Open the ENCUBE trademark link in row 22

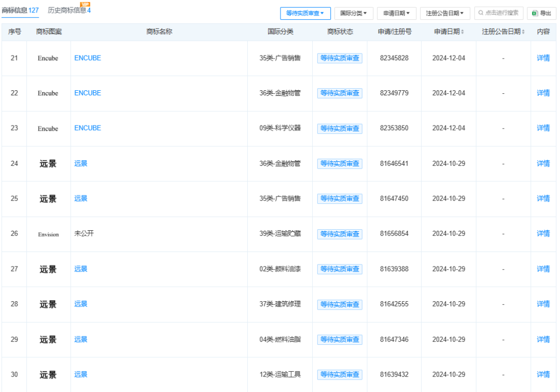pyautogui.click(x=88, y=93)
